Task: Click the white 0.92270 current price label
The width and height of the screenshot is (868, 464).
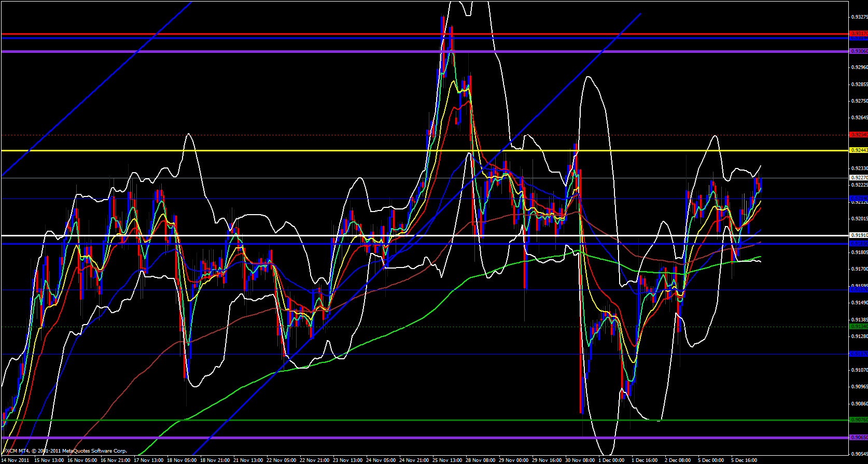Action: coord(859,178)
